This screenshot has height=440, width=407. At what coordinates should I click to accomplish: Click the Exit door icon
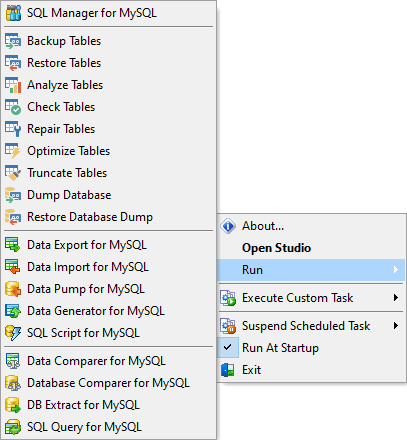(228, 370)
